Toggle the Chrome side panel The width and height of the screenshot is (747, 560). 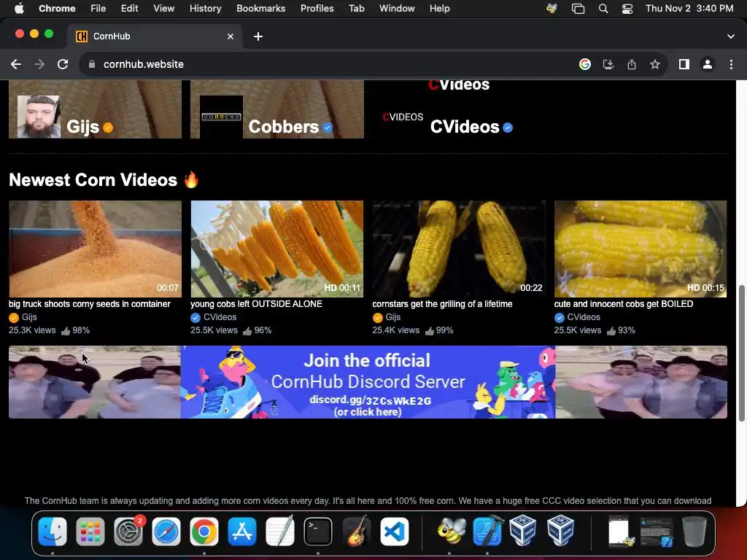[x=684, y=64]
